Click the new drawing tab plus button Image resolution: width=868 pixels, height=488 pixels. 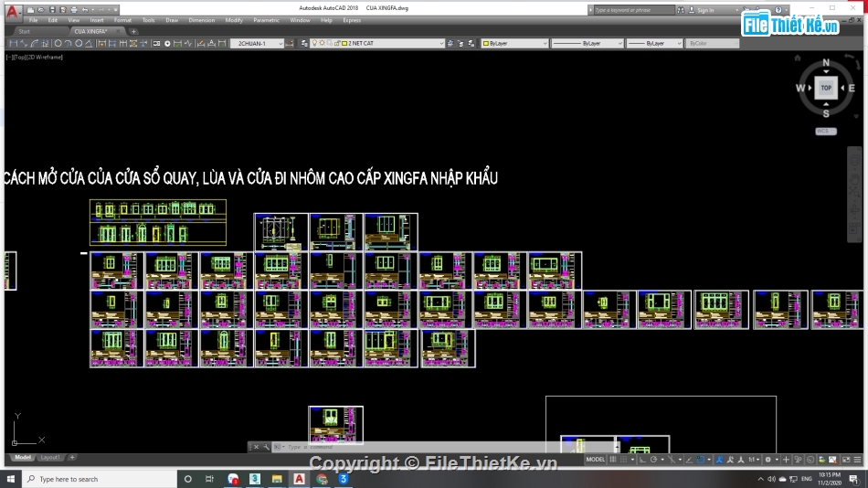pyautogui.click(x=133, y=32)
